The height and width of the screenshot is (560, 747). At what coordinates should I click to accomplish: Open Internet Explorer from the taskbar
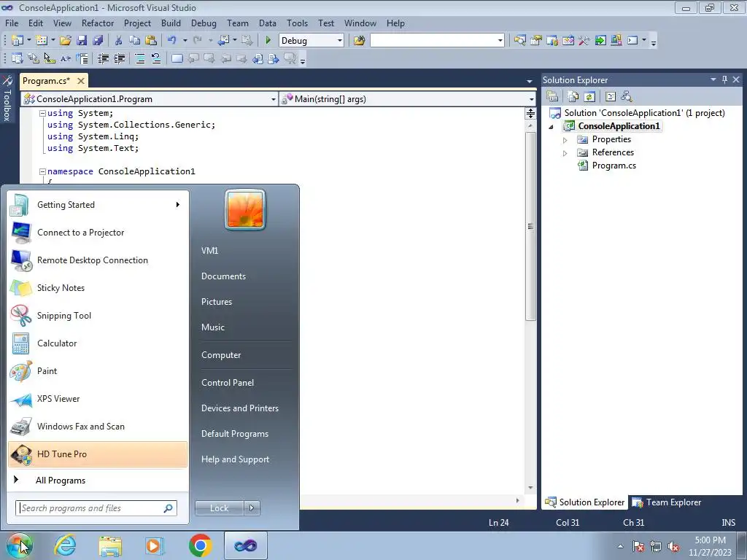pos(65,545)
